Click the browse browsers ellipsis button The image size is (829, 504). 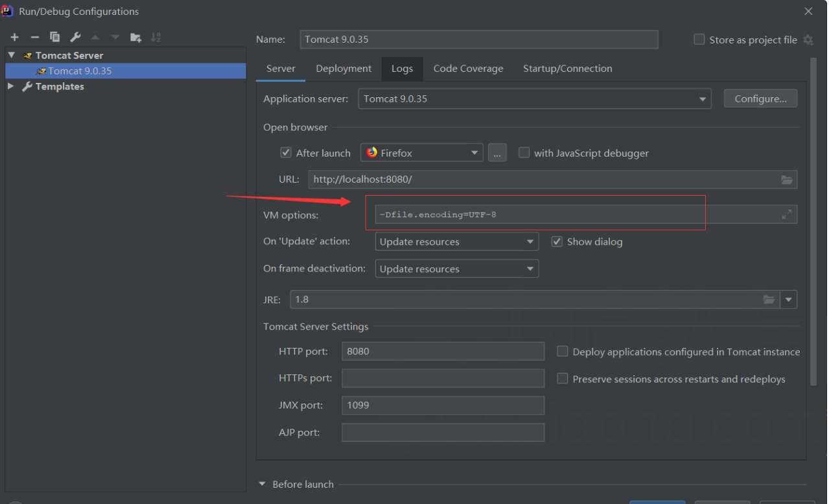click(x=497, y=153)
